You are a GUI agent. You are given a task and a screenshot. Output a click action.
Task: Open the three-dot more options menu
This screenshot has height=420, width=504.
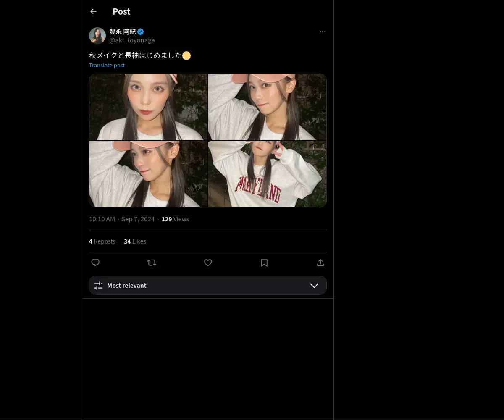pos(323,31)
